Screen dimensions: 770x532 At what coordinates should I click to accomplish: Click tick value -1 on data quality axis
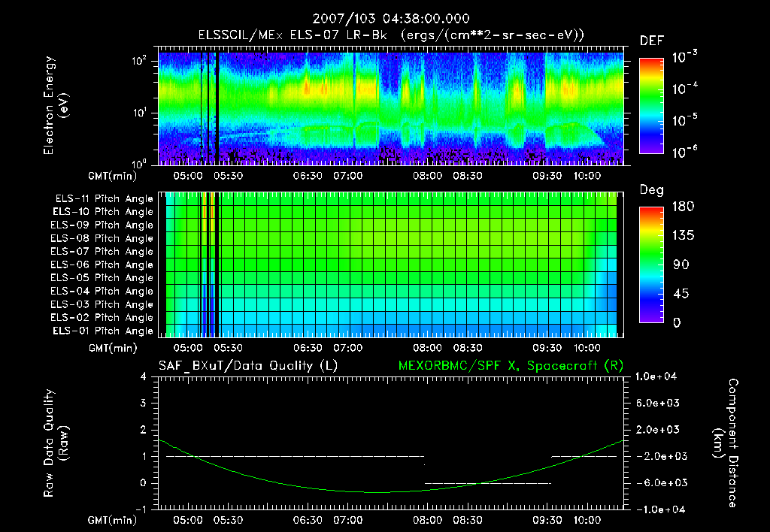point(141,509)
